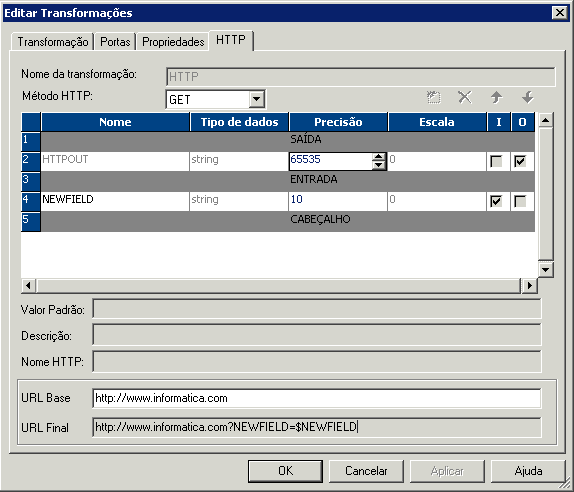Switch to the Propriedades tab
Image resolution: width=574 pixels, height=492 pixels.
[173, 42]
